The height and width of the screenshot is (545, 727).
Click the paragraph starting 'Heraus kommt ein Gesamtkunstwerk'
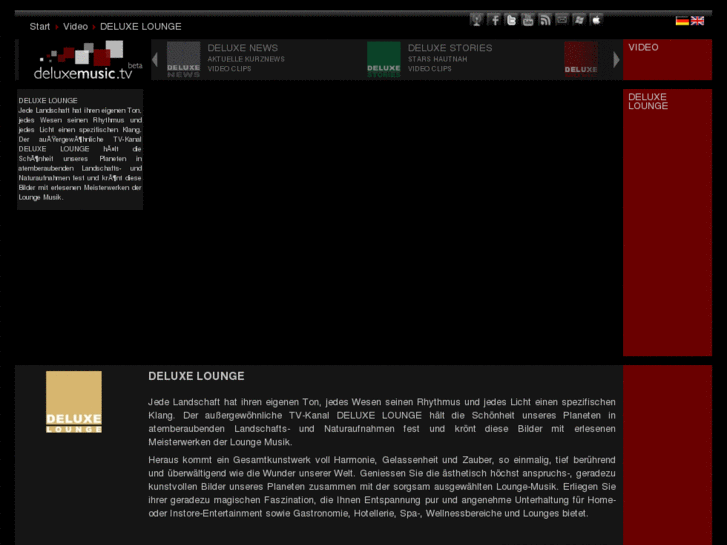[382, 487]
